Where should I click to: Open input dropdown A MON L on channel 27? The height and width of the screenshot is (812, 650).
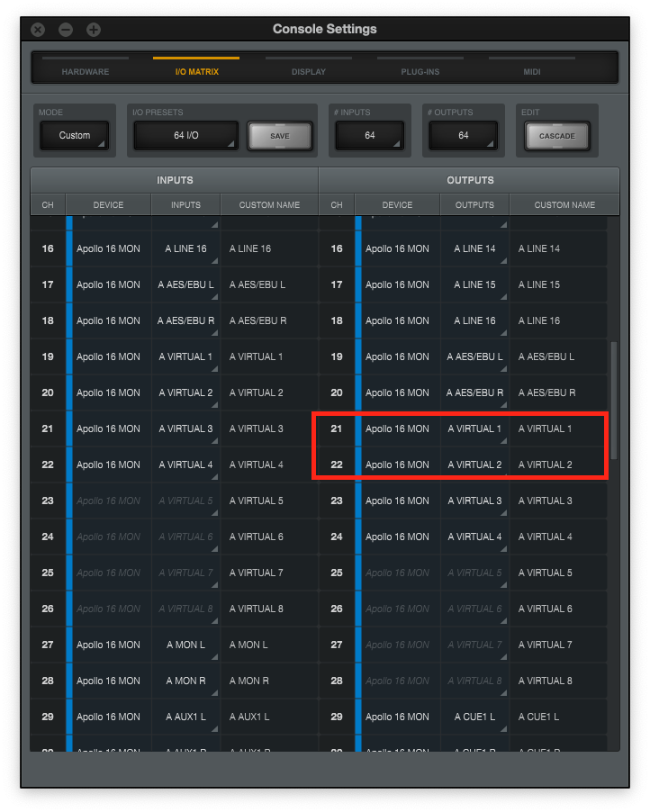186,645
